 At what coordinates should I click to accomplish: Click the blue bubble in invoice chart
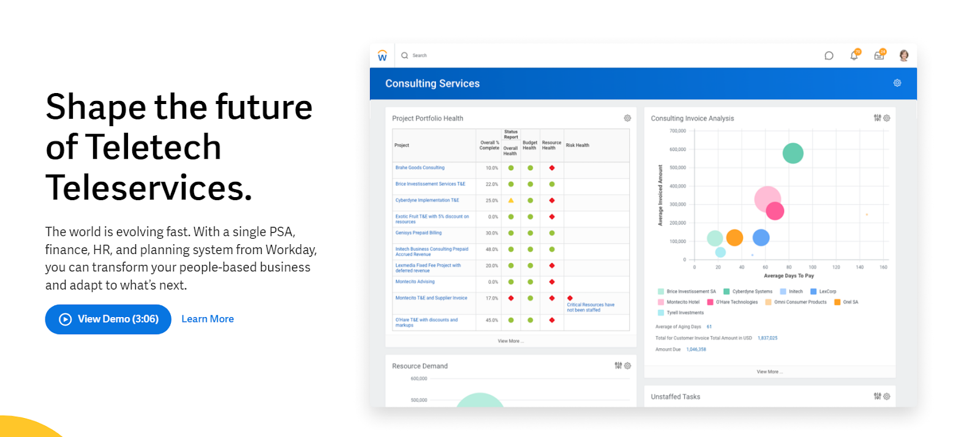click(x=761, y=237)
